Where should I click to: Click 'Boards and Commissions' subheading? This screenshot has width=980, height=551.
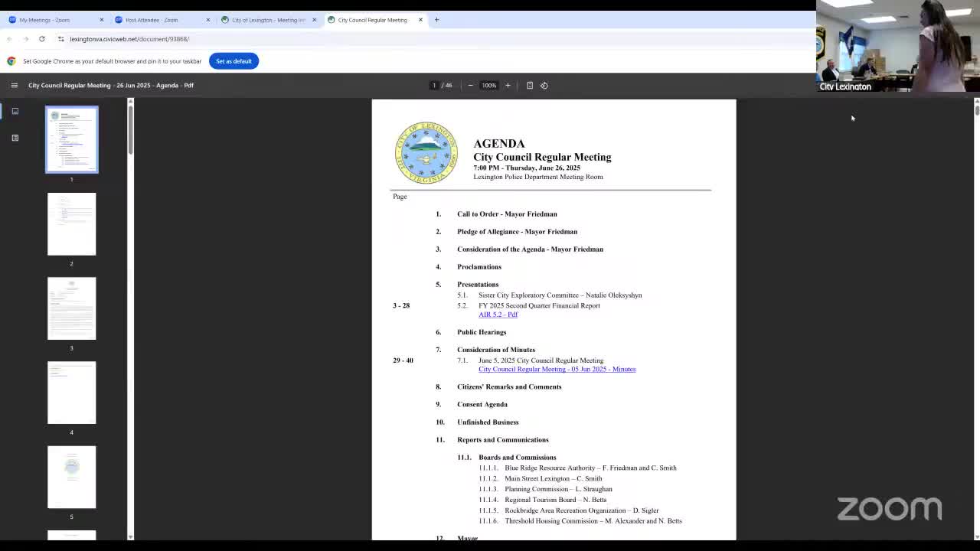coord(518,458)
